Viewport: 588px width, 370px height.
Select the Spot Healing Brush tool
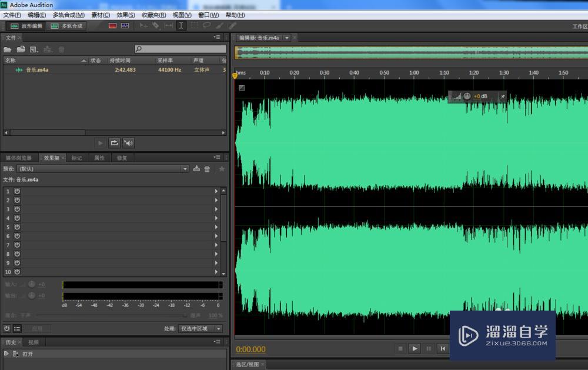coord(232,26)
